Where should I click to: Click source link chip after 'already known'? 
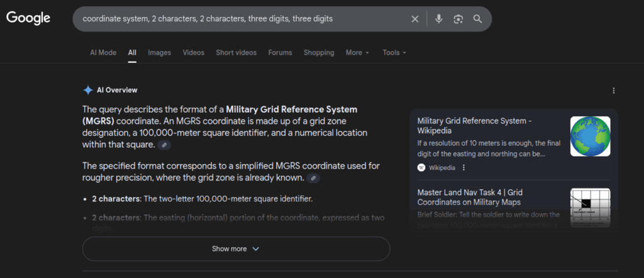tap(313, 178)
